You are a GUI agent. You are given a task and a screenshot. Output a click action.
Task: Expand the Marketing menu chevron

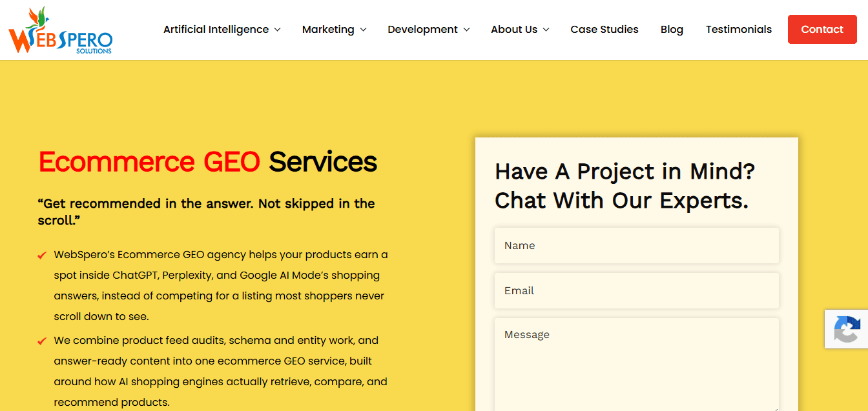(x=363, y=30)
